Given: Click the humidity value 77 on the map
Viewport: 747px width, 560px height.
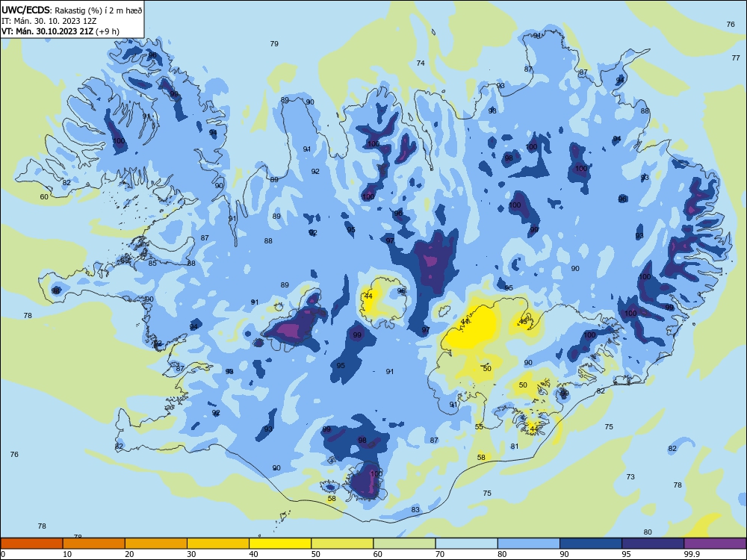Looking at the screenshot, I should pos(736,57).
